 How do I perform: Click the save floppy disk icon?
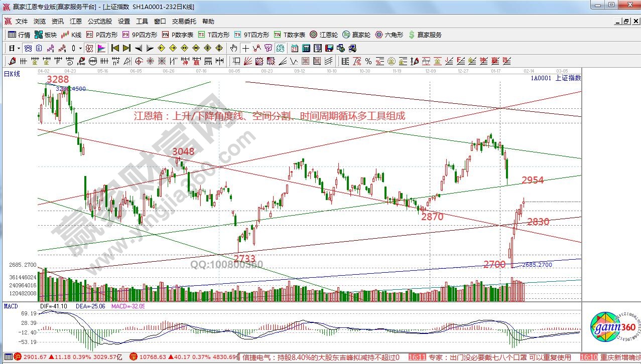point(329,48)
